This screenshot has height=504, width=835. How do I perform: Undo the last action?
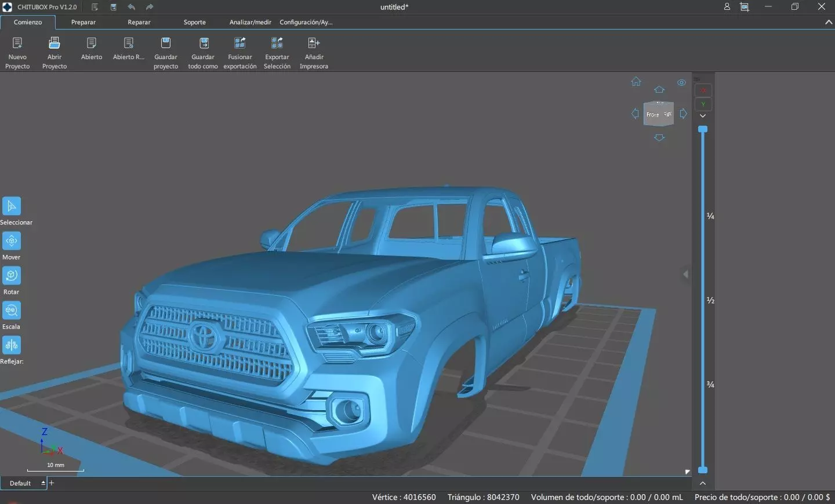point(132,7)
